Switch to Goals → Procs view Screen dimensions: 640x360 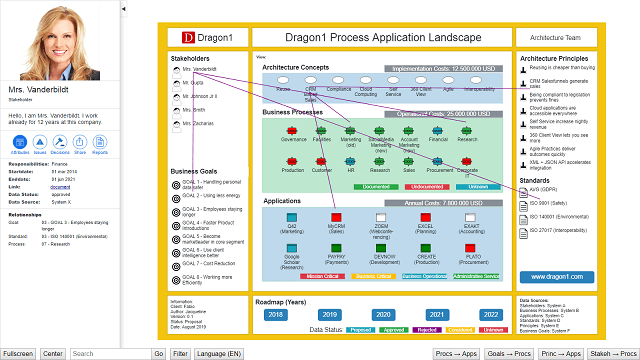(x=509, y=354)
